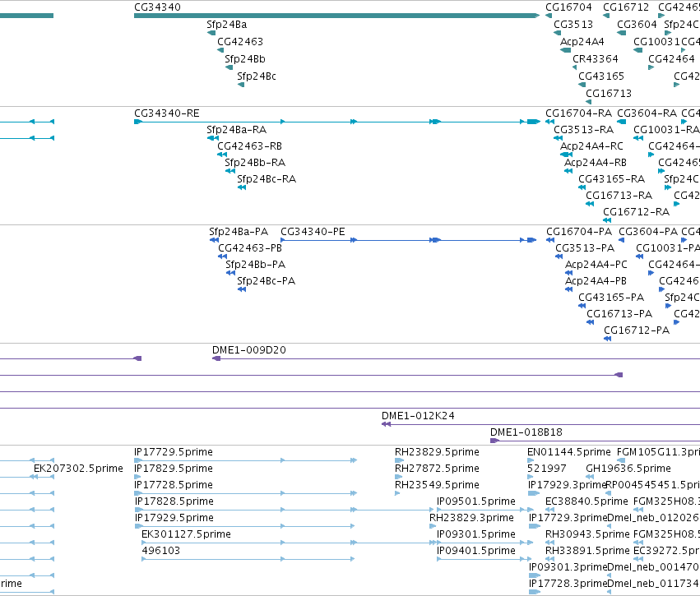Select the Acp24A4-RC transcript
This screenshot has width=700, height=596.
click(x=567, y=155)
